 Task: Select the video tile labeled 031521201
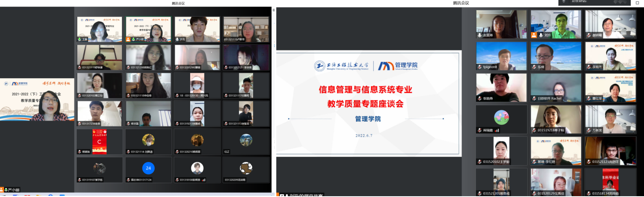(501, 182)
